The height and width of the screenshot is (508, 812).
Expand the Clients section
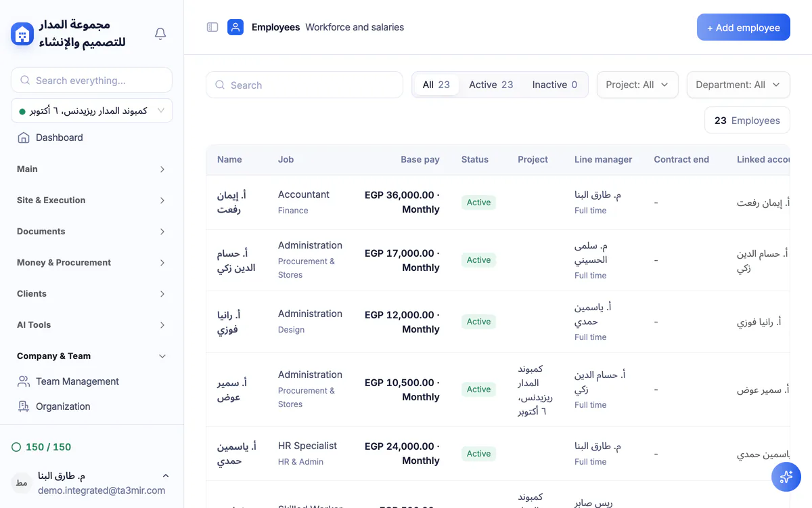pyautogui.click(x=91, y=294)
